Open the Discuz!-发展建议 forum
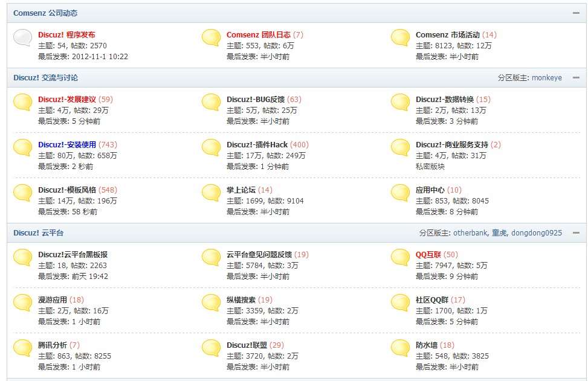The width and height of the screenshot is (588, 381). point(67,99)
